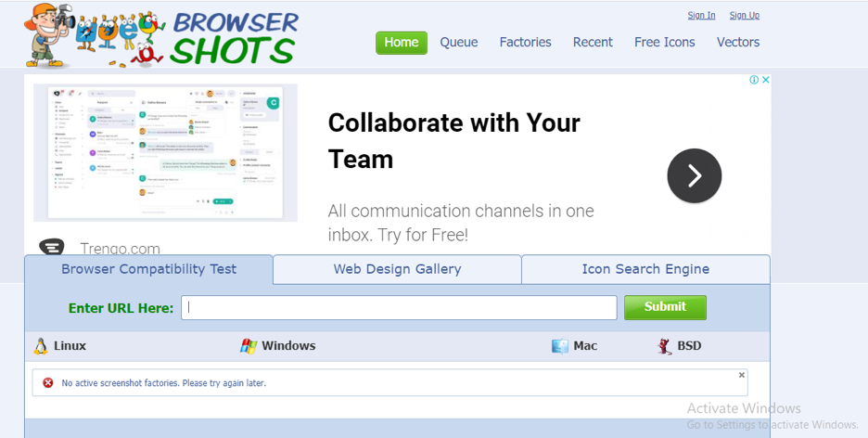Switch to the Web Design Gallery tab
The image size is (868, 438).
398,269
